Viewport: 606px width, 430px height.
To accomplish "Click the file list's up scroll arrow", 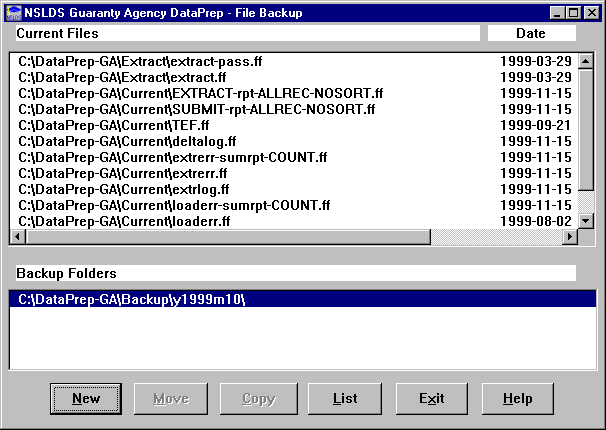I will (x=586, y=61).
